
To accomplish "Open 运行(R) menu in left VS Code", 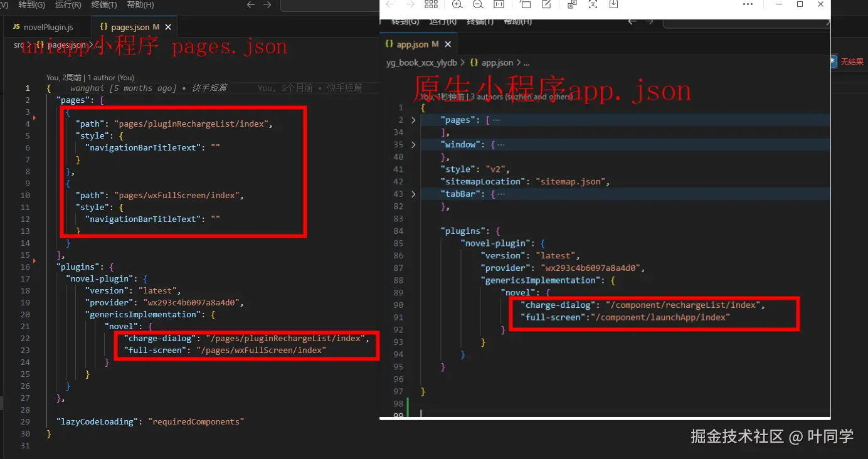I will (x=68, y=5).
